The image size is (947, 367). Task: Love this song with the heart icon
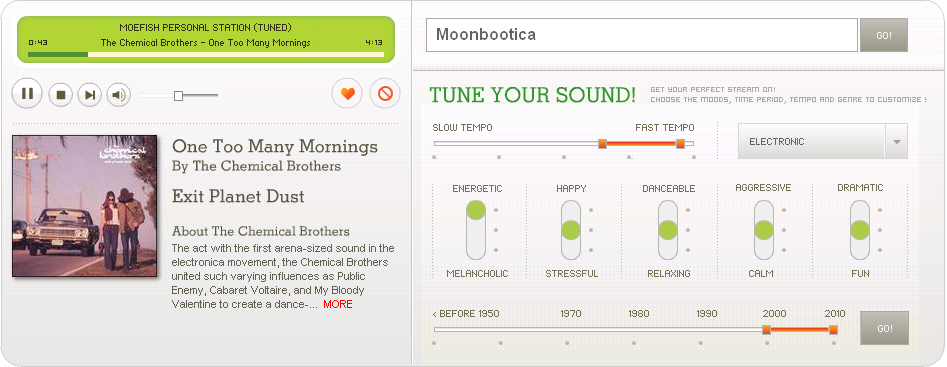point(347,94)
